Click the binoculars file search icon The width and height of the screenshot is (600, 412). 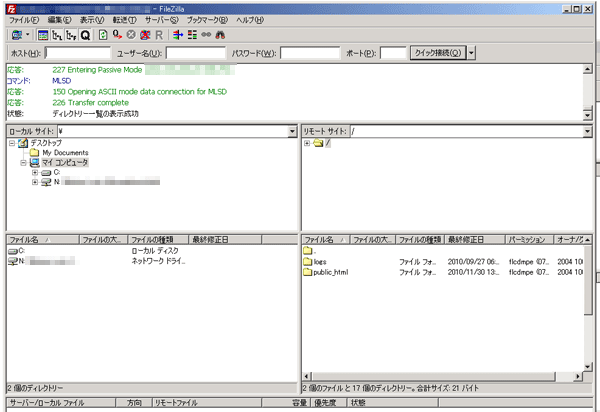pyautogui.click(x=220, y=35)
